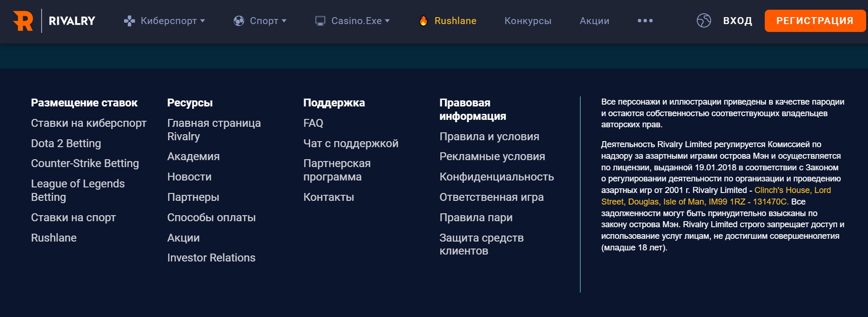Open the Rushlane footer link
This screenshot has width=868, height=317.
[x=54, y=238]
